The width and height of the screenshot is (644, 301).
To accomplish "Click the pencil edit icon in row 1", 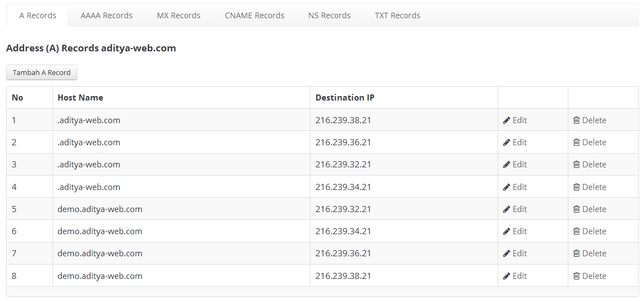I will 506,120.
